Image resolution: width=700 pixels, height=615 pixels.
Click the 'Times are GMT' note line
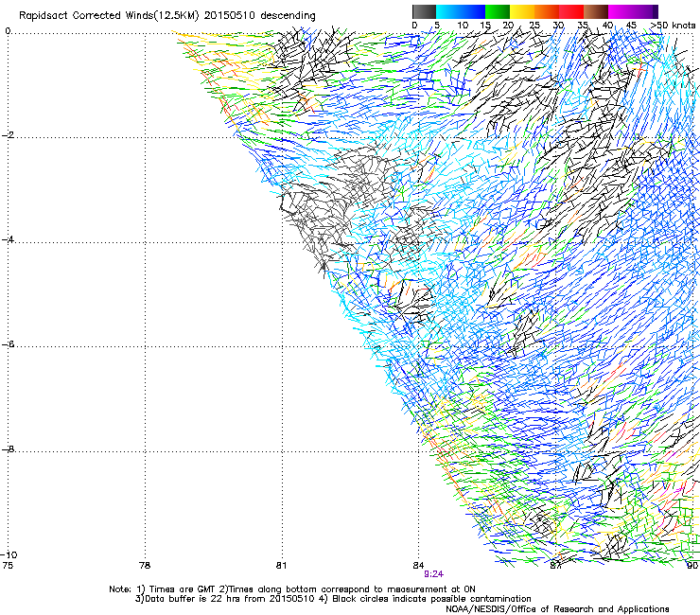(292, 589)
